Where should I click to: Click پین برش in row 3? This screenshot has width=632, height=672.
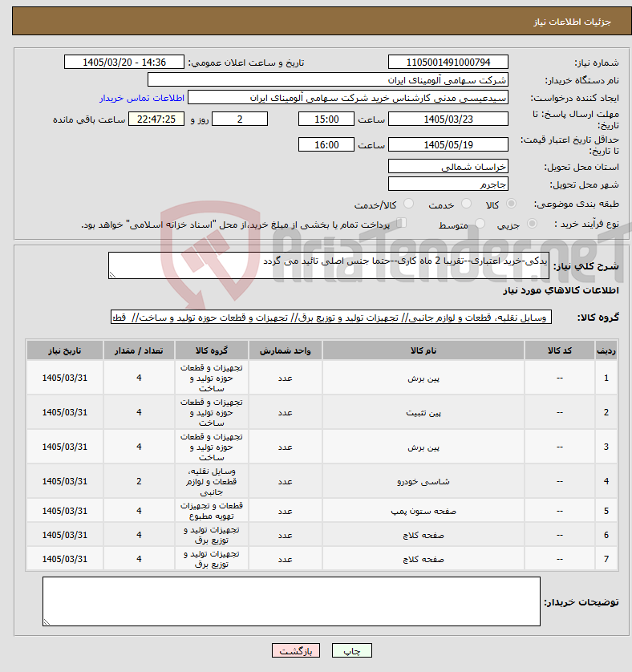tap(423, 447)
